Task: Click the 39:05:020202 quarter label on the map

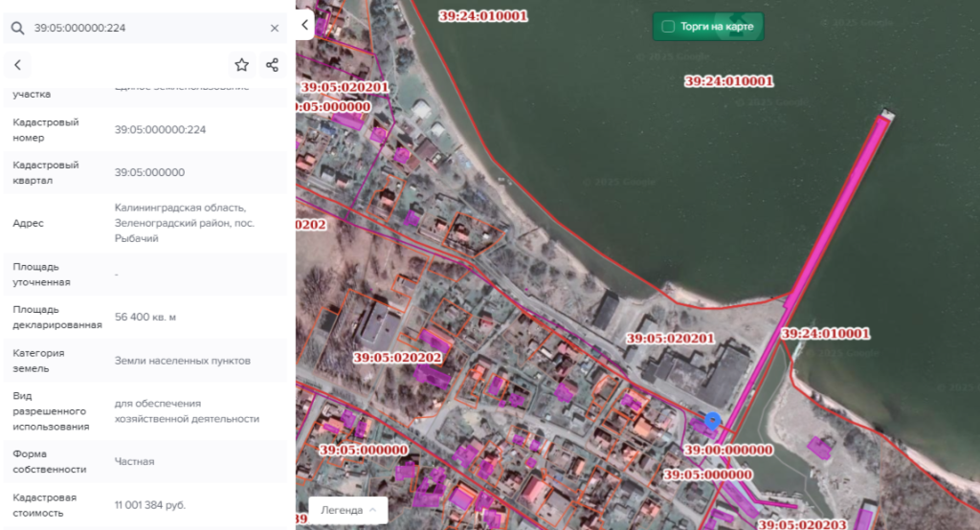Action: [397, 358]
